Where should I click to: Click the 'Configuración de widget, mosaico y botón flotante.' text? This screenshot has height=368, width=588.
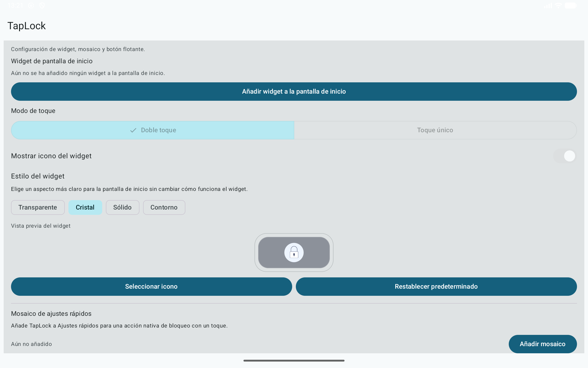(x=78, y=49)
